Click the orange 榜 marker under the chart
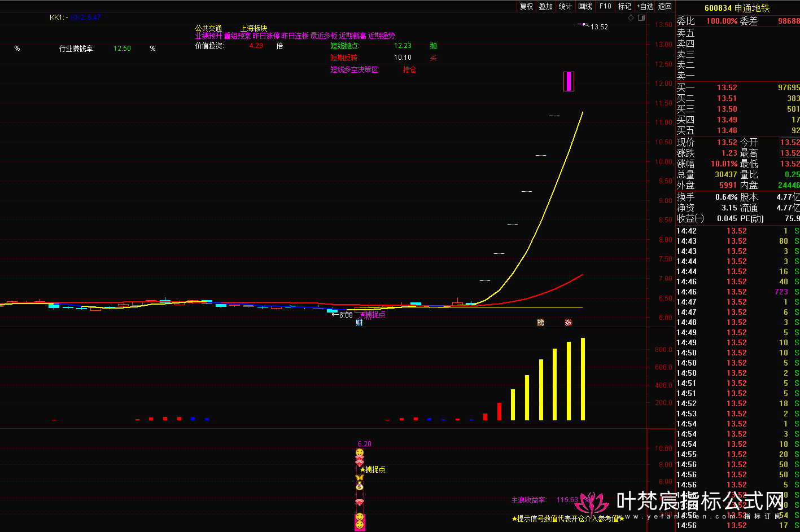Image resolution: width=800 pixels, height=532 pixels. coord(541,323)
